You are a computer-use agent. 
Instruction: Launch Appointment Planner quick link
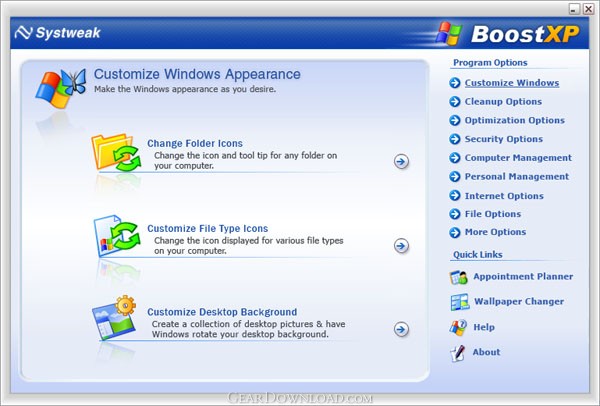(523, 276)
